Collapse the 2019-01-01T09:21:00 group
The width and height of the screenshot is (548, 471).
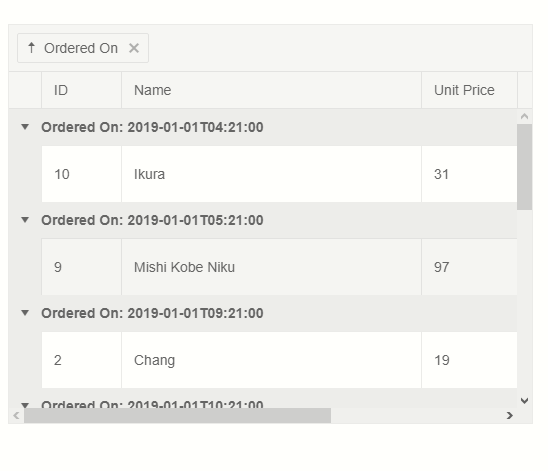click(x=25, y=313)
